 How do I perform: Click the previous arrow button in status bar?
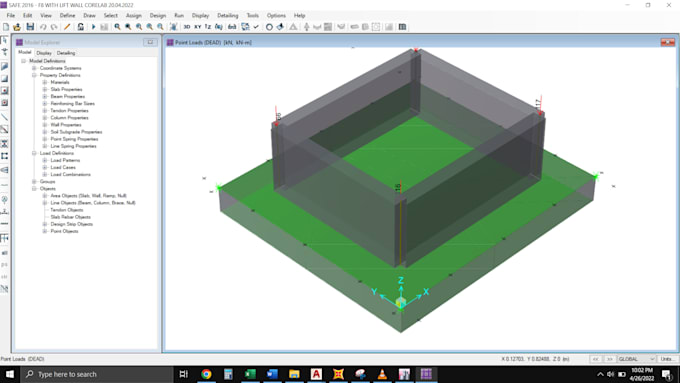595,359
